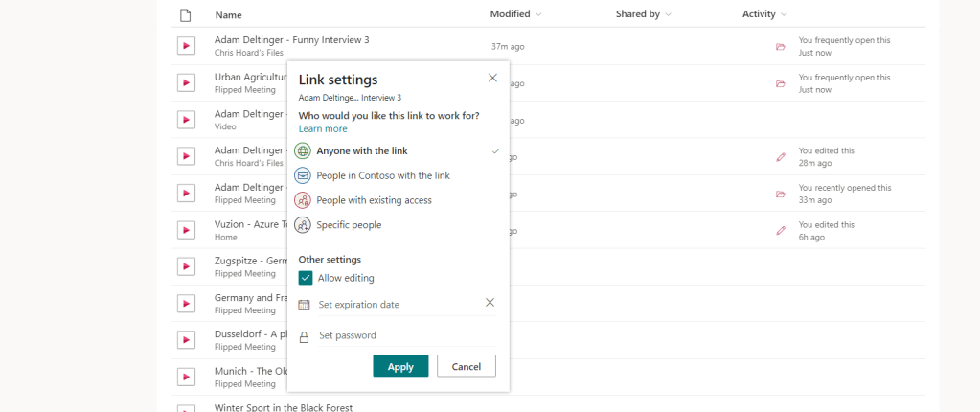Click the lock icon beside Set password
Image resolution: width=980 pixels, height=412 pixels.
pyautogui.click(x=304, y=336)
